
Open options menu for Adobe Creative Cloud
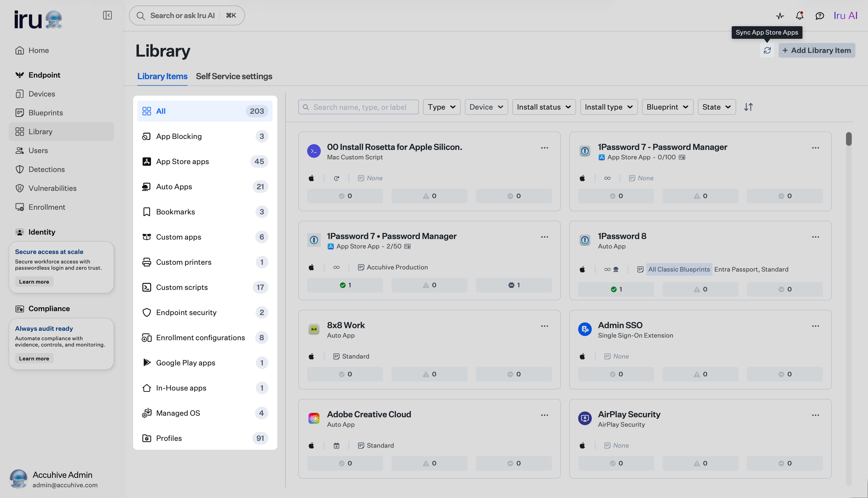click(x=545, y=415)
